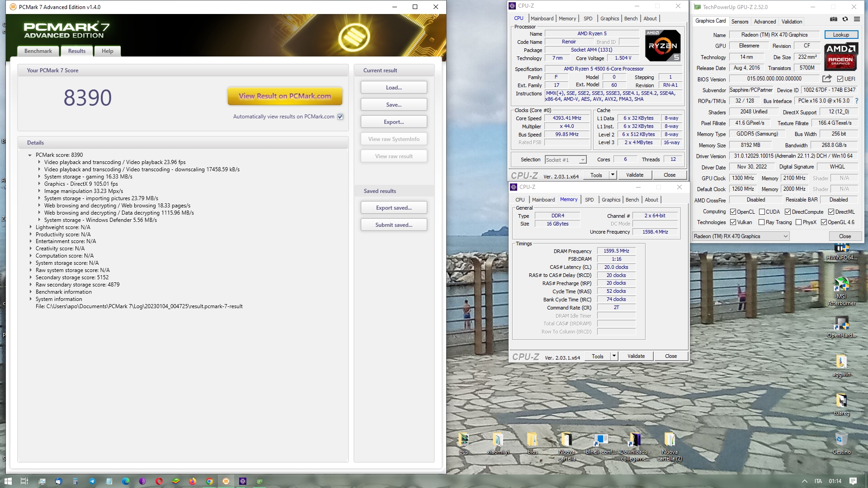Click the taskbar clock showing 01:14

(835, 481)
